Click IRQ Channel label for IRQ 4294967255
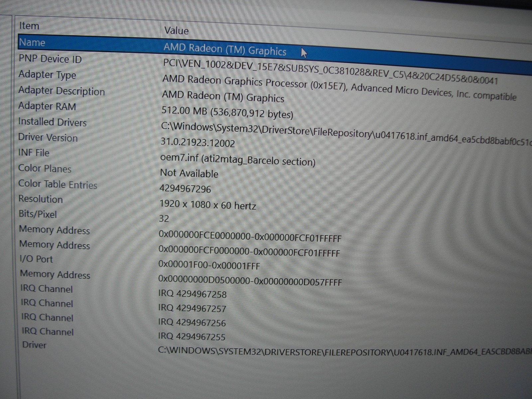Image resolution: width=532 pixels, height=399 pixels. point(48,331)
